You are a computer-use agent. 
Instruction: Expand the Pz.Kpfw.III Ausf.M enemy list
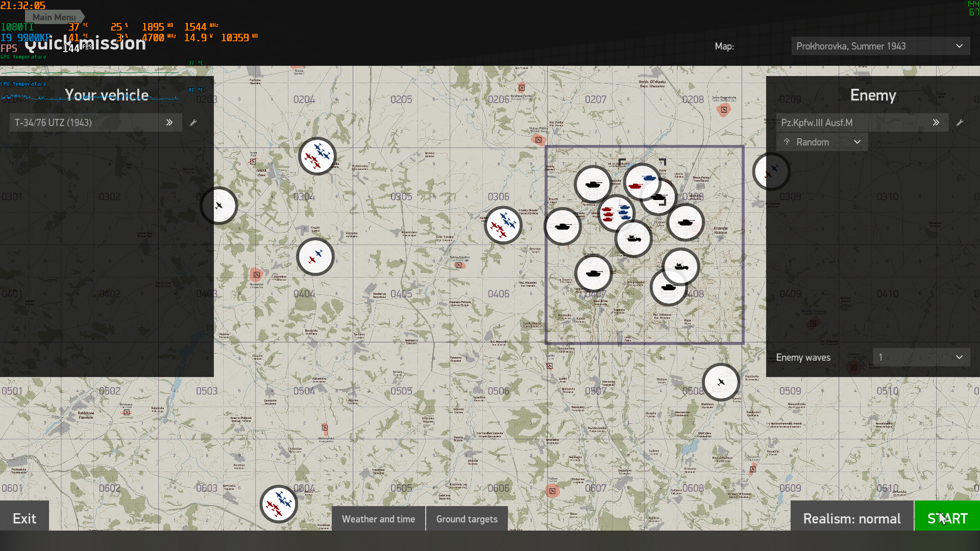[x=936, y=122]
